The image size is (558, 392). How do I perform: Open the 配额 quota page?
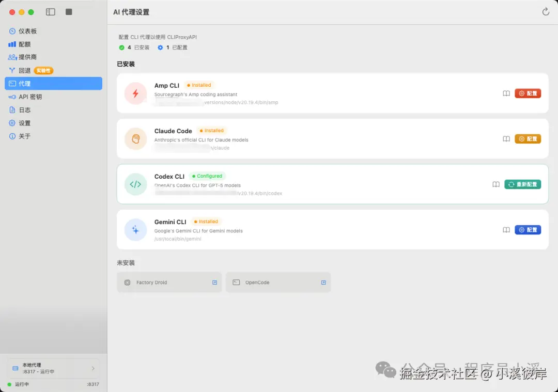point(53,44)
